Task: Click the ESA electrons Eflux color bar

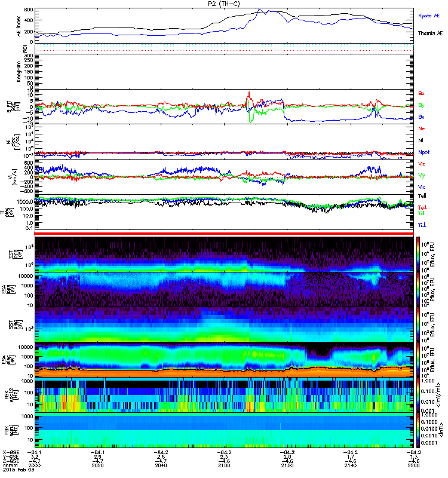Action: click(418, 360)
